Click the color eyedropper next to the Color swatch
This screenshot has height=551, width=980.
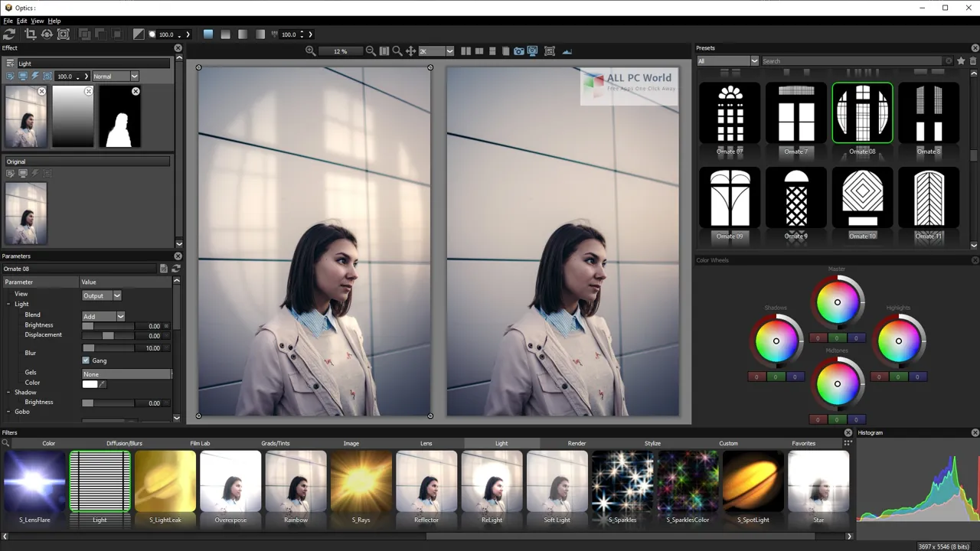(103, 383)
